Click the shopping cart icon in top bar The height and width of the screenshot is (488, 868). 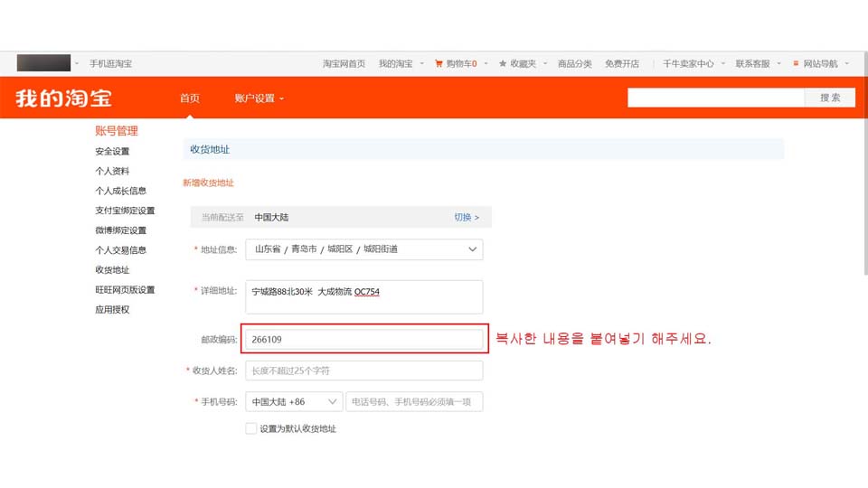(439, 63)
